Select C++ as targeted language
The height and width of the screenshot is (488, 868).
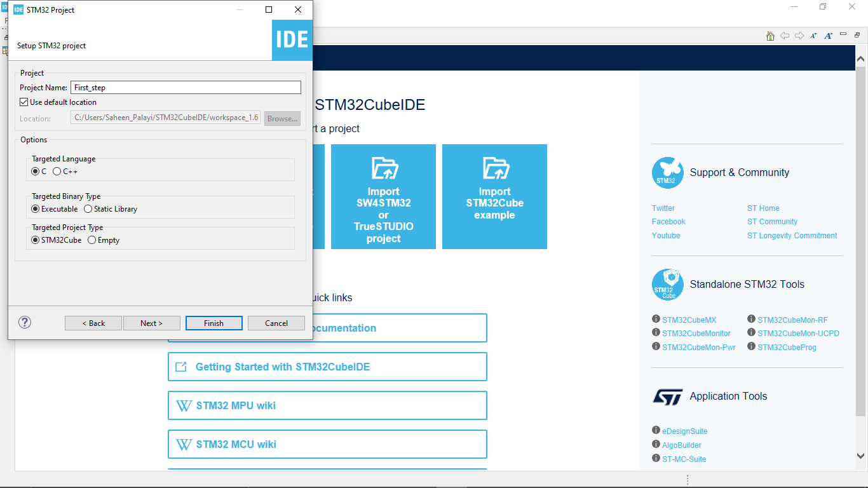point(57,171)
